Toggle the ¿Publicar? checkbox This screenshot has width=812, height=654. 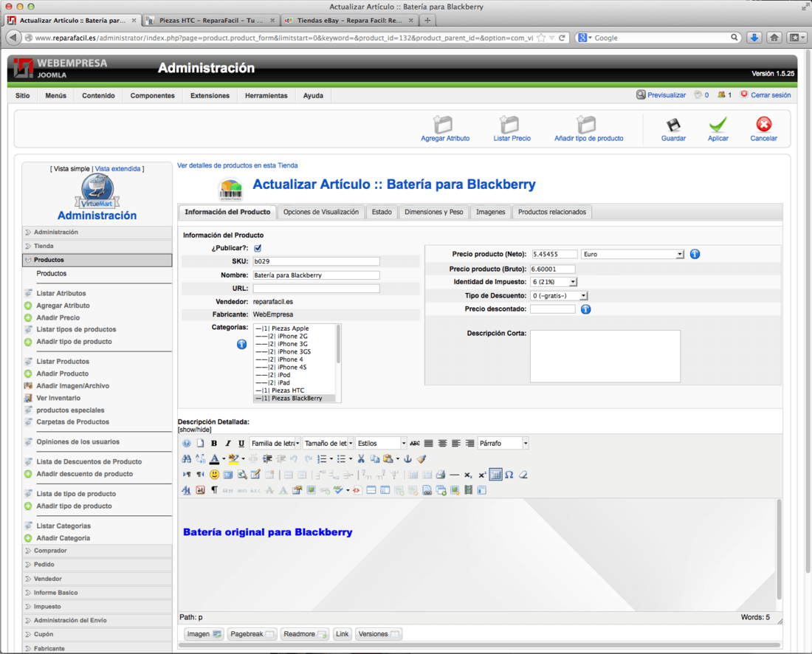click(258, 248)
